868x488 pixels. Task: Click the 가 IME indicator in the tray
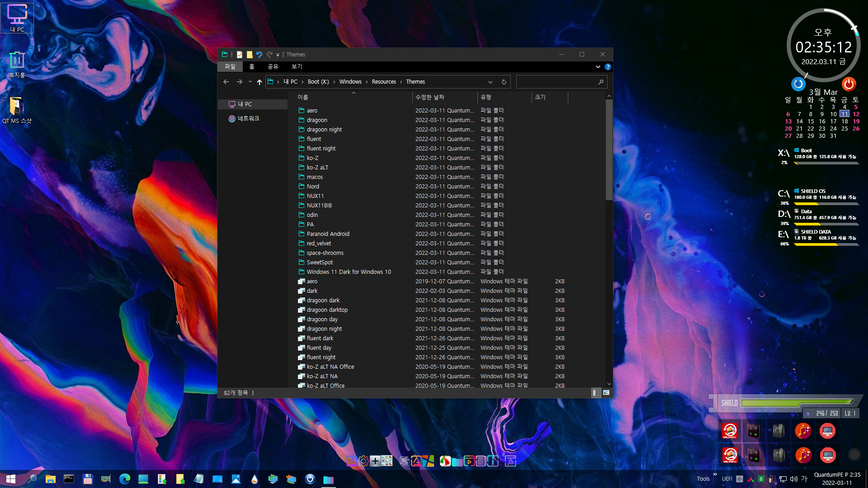(804, 479)
